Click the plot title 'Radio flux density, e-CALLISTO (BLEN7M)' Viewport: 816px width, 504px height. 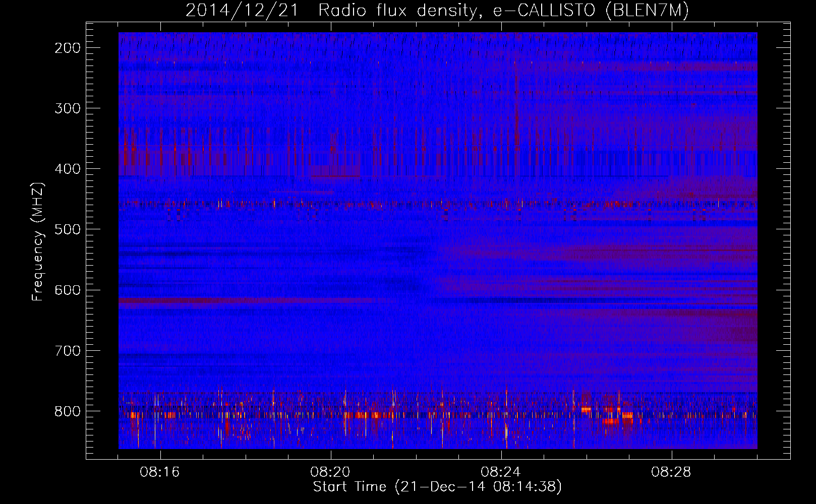point(503,11)
